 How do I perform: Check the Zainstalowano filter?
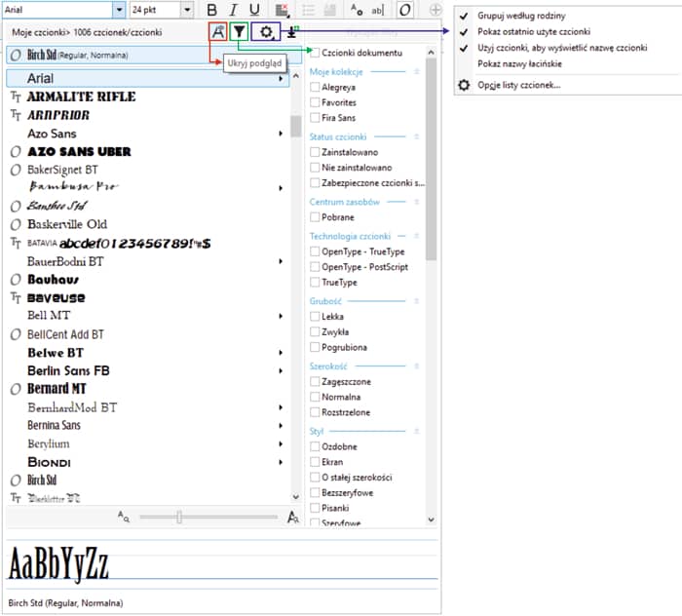[x=315, y=152]
